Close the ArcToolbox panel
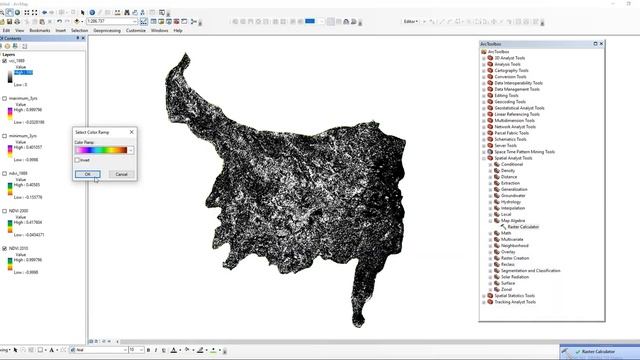Image resolution: width=640 pixels, height=360 pixels. coord(601,44)
